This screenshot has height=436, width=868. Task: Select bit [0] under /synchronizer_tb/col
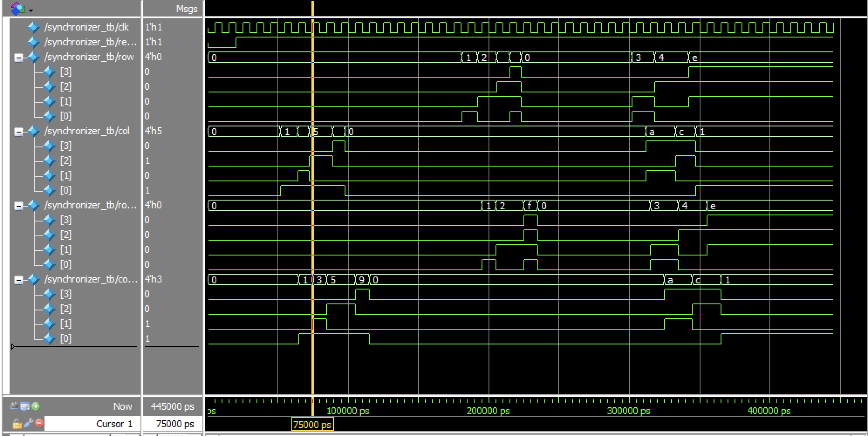65,191
